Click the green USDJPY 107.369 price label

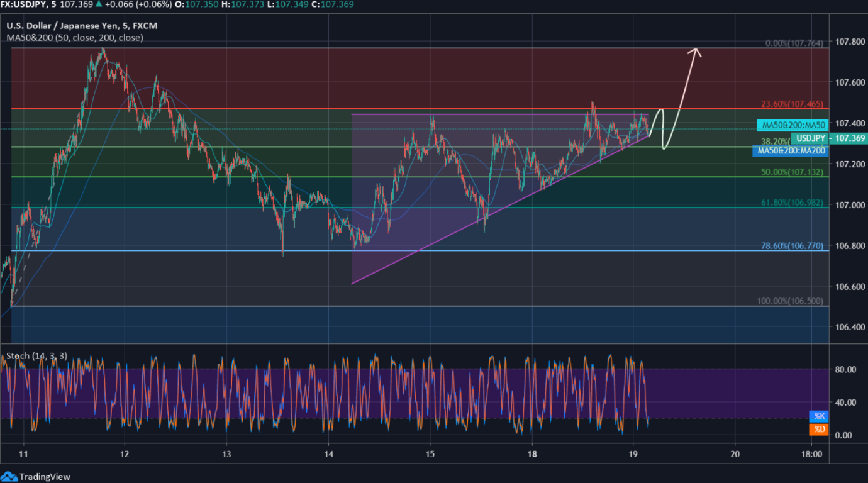[x=828, y=138]
